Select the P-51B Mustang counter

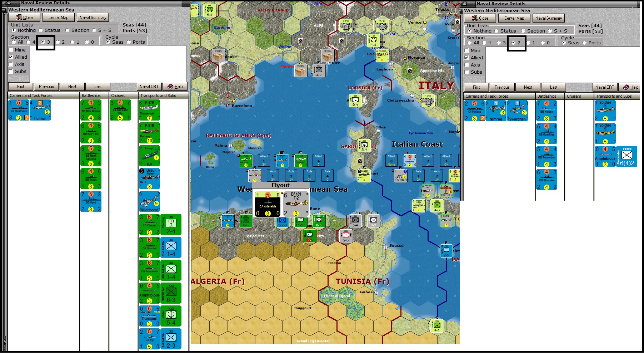(x=150, y=133)
